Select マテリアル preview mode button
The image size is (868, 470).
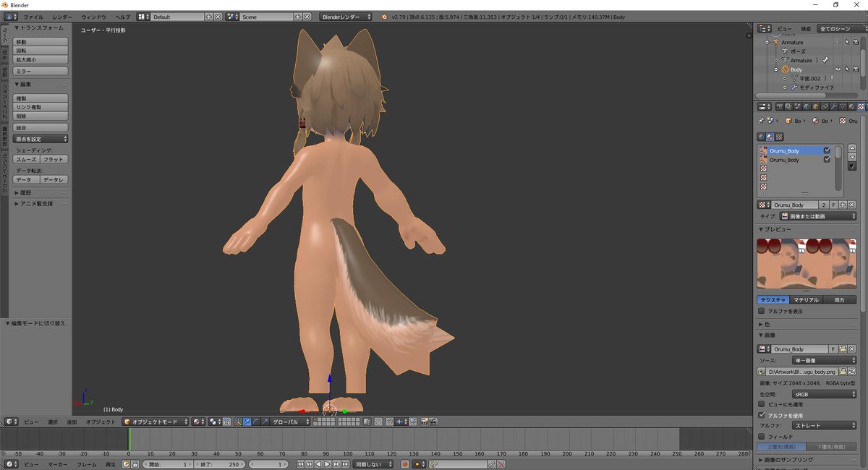(x=806, y=299)
